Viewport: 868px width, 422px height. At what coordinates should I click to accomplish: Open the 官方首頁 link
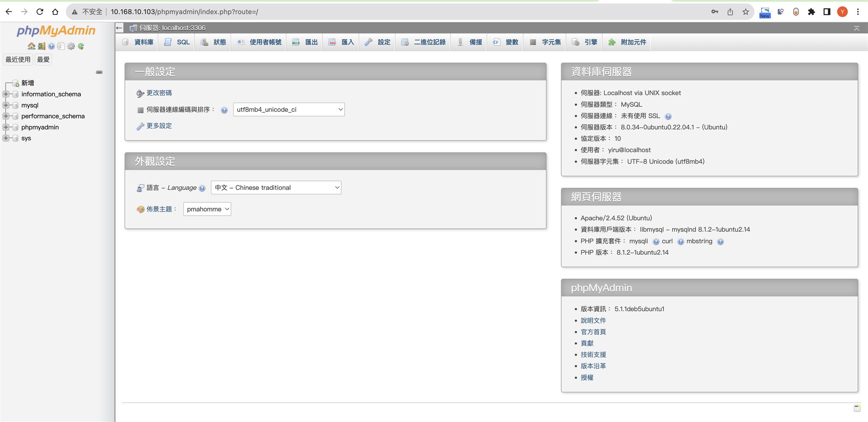[x=593, y=332]
